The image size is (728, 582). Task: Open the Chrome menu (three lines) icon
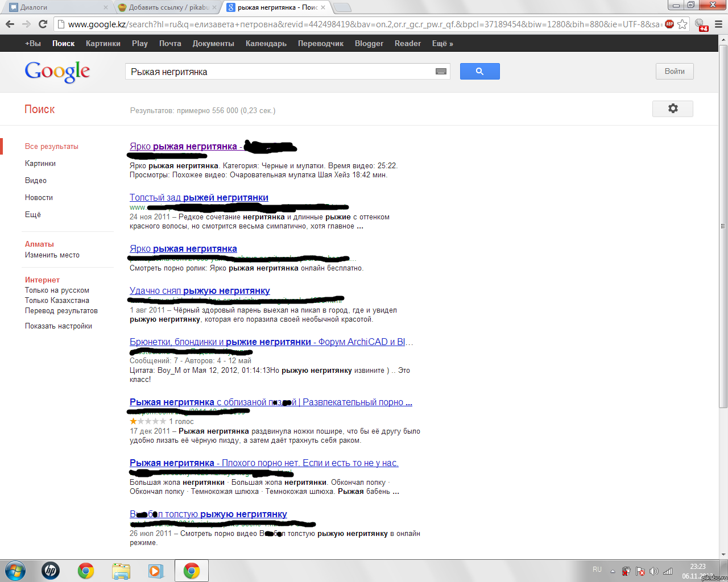719,24
